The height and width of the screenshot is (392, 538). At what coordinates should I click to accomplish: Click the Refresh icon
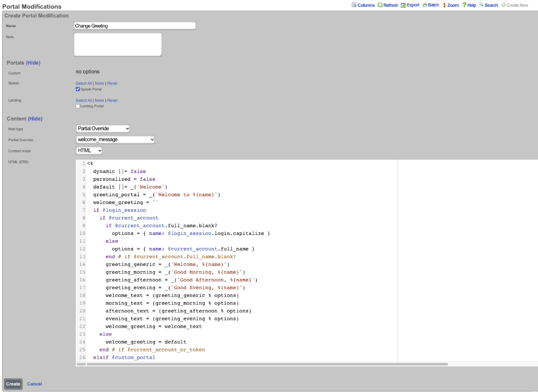pyautogui.click(x=380, y=5)
